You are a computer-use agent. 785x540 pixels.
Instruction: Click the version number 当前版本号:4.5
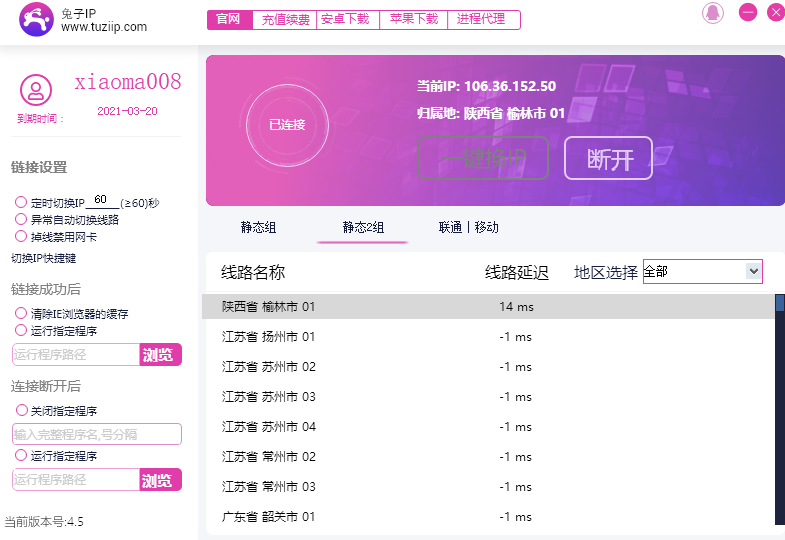click(44, 522)
